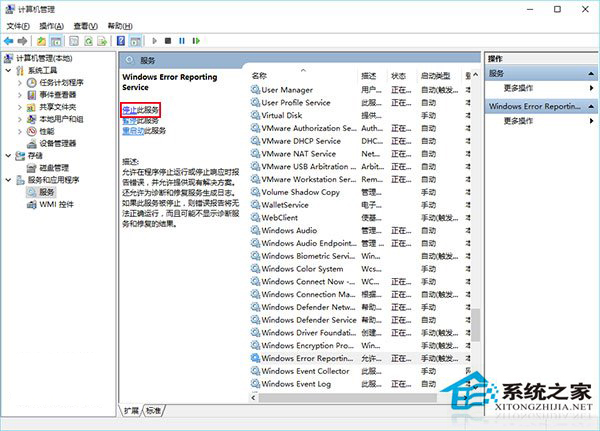Click the Restart Service toolbar icon
The height and width of the screenshot is (431, 600).
[x=196, y=41]
